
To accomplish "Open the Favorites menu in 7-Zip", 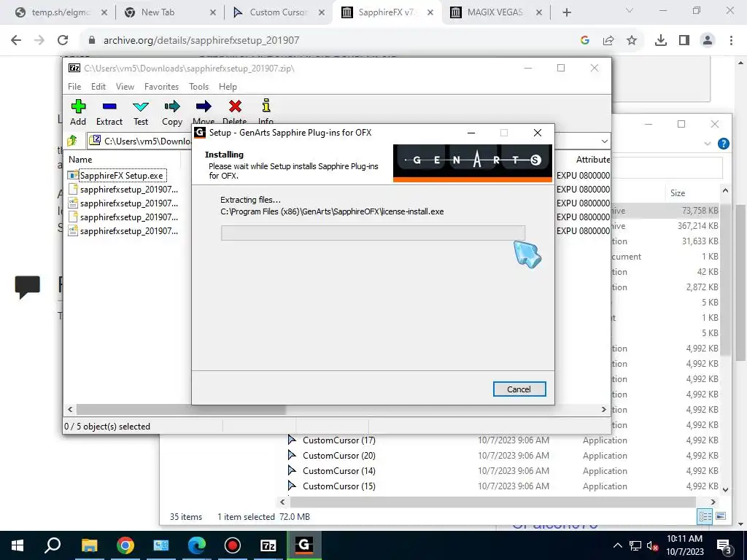I will (161, 87).
